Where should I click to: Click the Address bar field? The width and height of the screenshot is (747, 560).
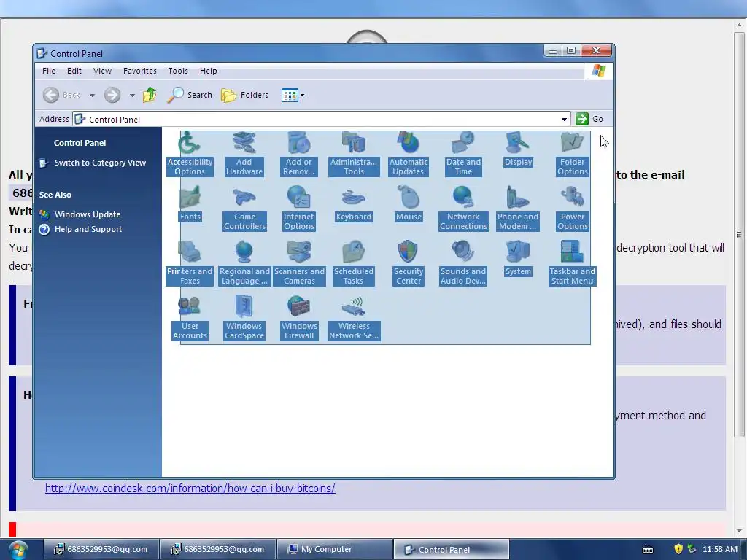(x=322, y=119)
